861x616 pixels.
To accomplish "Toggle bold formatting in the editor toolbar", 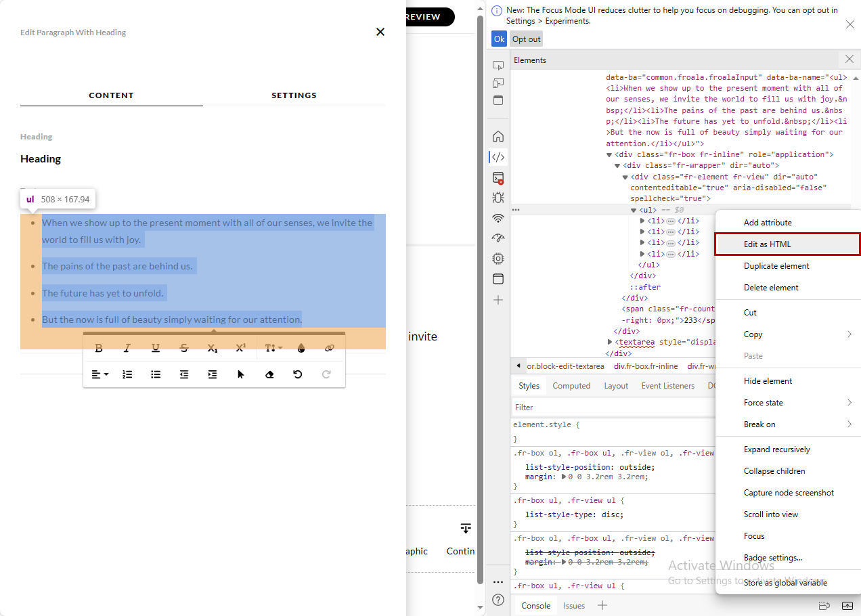I will 99,348.
